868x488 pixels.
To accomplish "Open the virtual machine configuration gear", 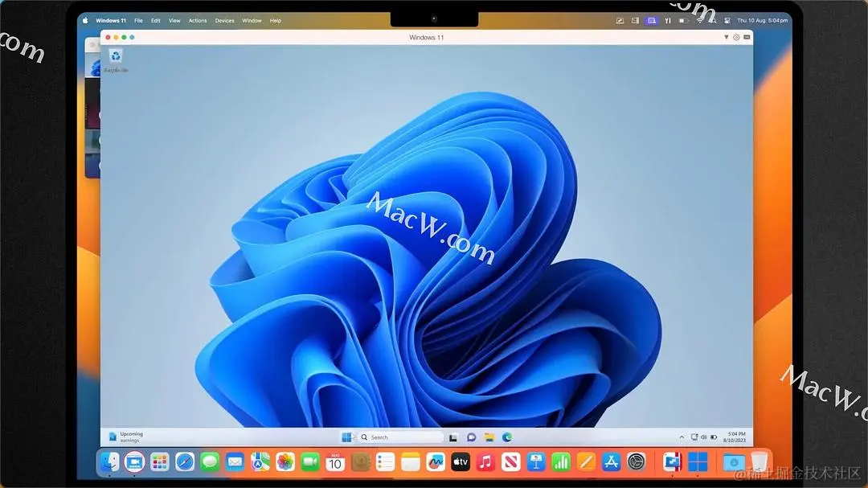I will 736,37.
